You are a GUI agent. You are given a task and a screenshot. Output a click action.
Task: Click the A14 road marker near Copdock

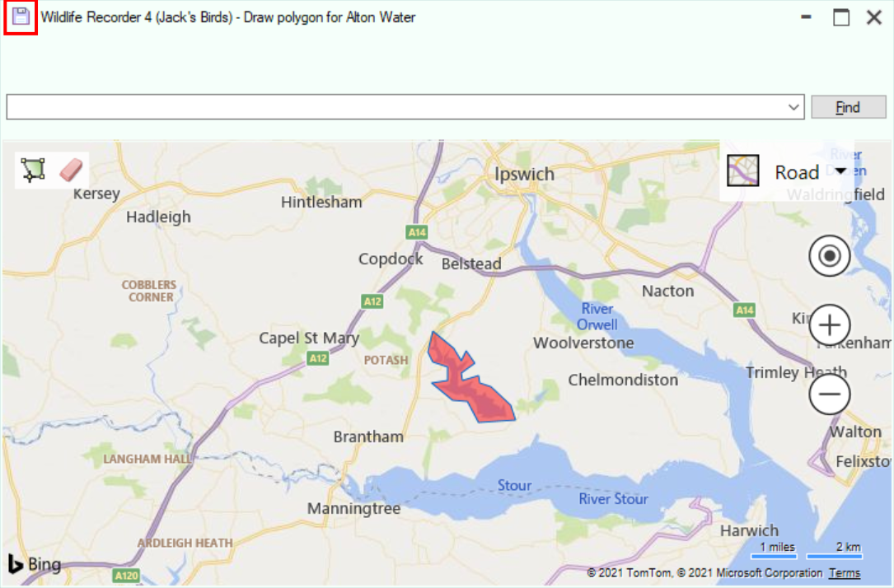click(417, 232)
